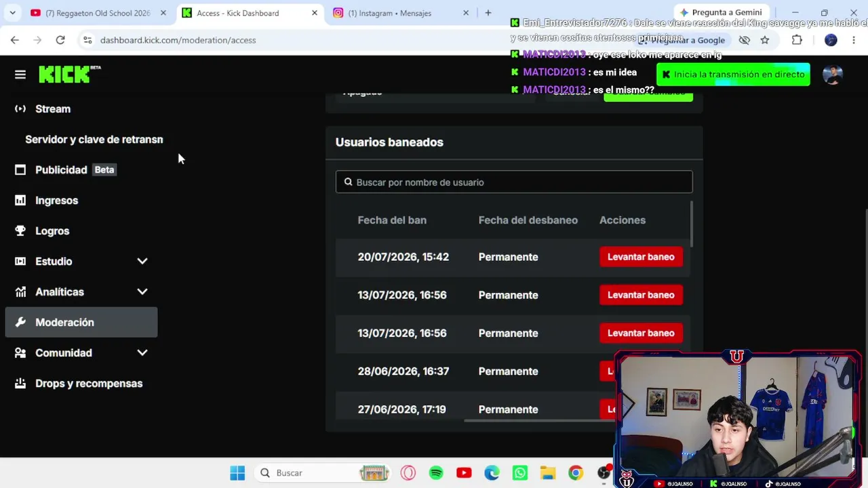Click the 28/06/2026, 16:37 ban date

click(x=403, y=371)
